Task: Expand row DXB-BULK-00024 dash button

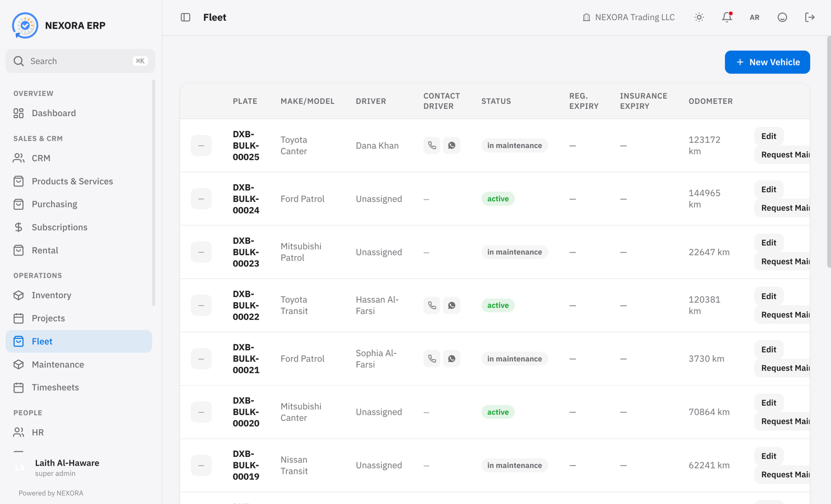Action: point(201,199)
